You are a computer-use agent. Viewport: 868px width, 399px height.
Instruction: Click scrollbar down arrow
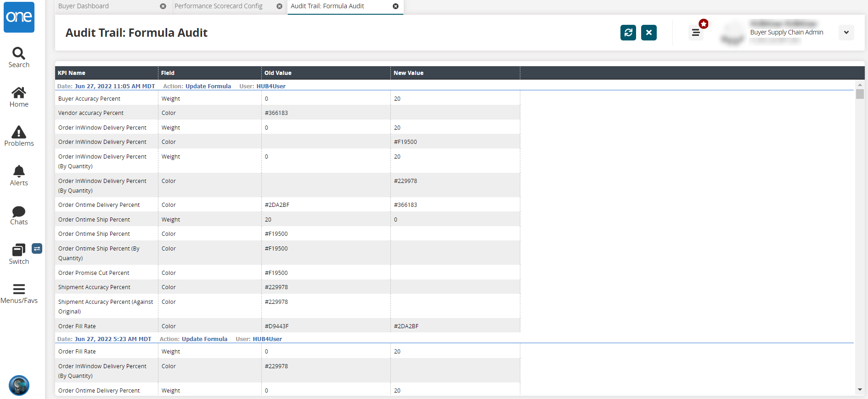[860, 390]
